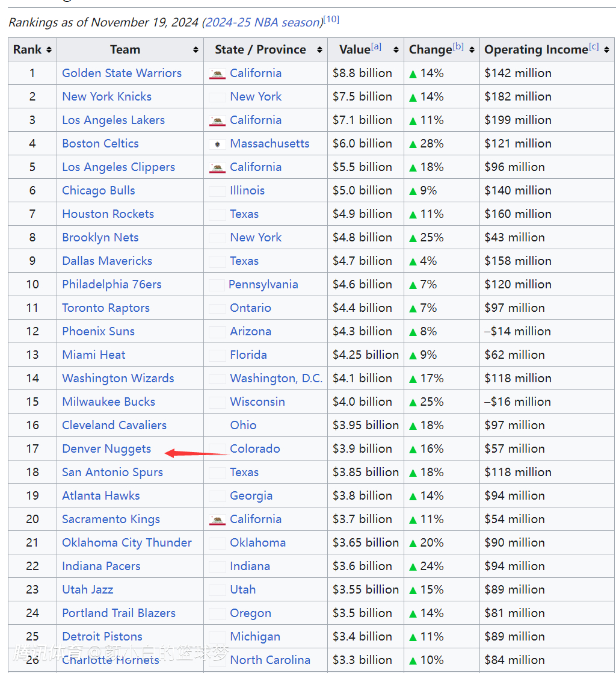Click California flag in Sacramento Kings row
The width and height of the screenshot is (616, 673).
(217, 519)
